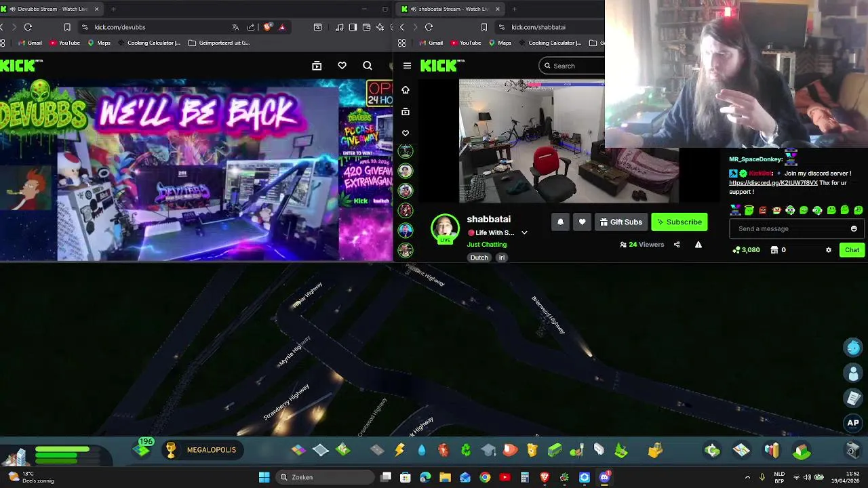Open the game camera icon at bottom right

[x=853, y=450]
